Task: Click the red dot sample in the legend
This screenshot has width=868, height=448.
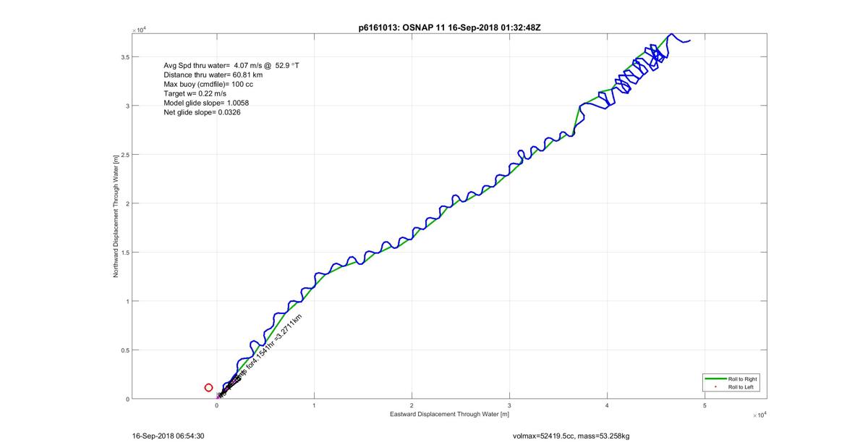Action: 715,388
